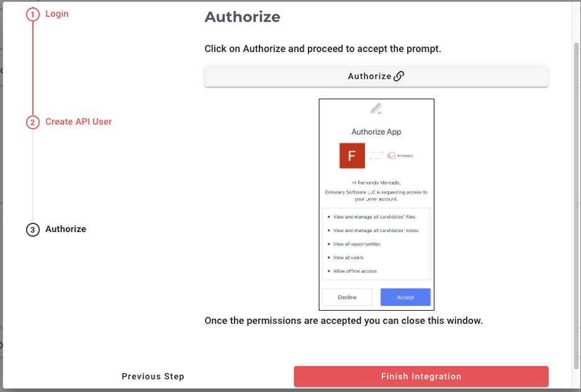Click the Accept button in preview image
This screenshot has width=581, height=392.
pyautogui.click(x=405, y=297)
